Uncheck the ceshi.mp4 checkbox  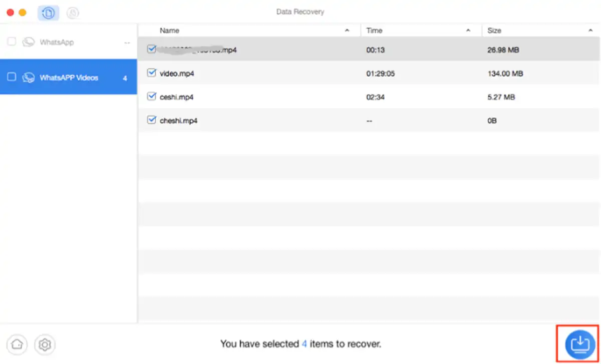[x=151, y=97]
